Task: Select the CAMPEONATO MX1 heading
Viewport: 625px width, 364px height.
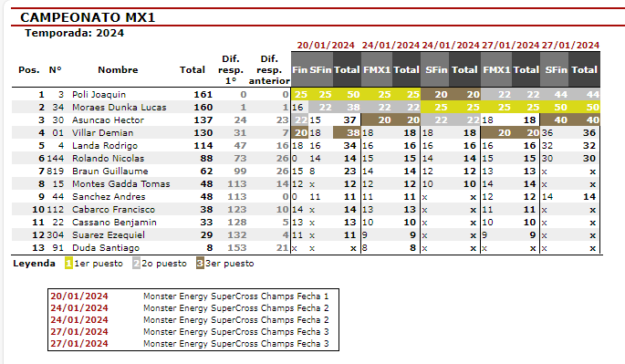Action: tap(88, 17)
